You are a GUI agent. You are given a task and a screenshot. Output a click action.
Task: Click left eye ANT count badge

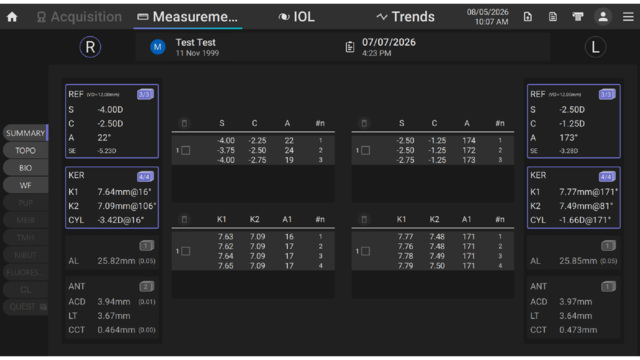(608, 287)
